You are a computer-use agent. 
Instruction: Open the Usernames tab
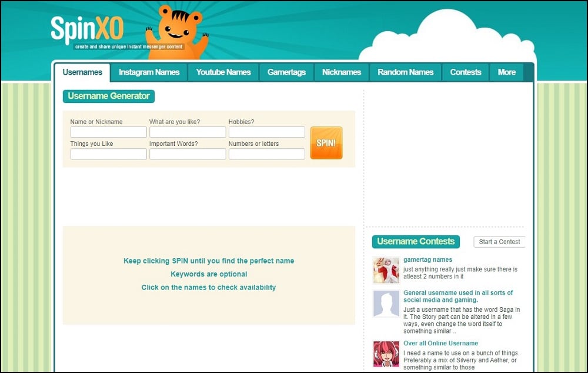pyautogui.click(x=82, y=72)
